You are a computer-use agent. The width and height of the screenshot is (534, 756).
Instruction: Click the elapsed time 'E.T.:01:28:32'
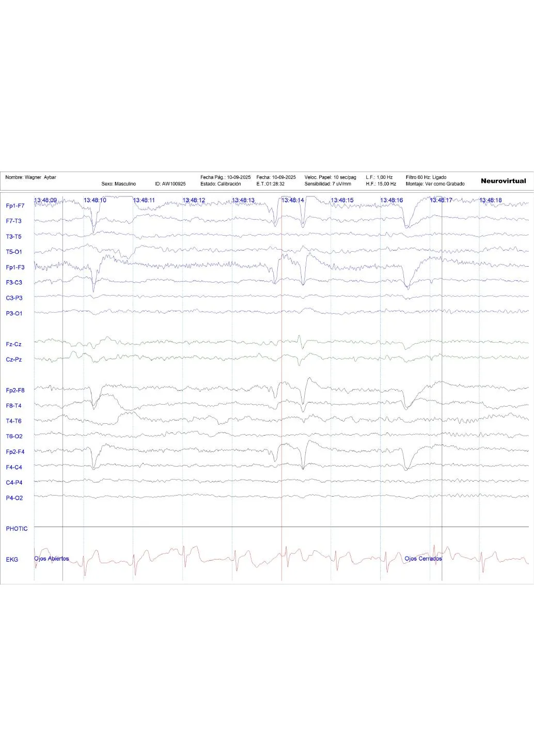pos(271,184)
